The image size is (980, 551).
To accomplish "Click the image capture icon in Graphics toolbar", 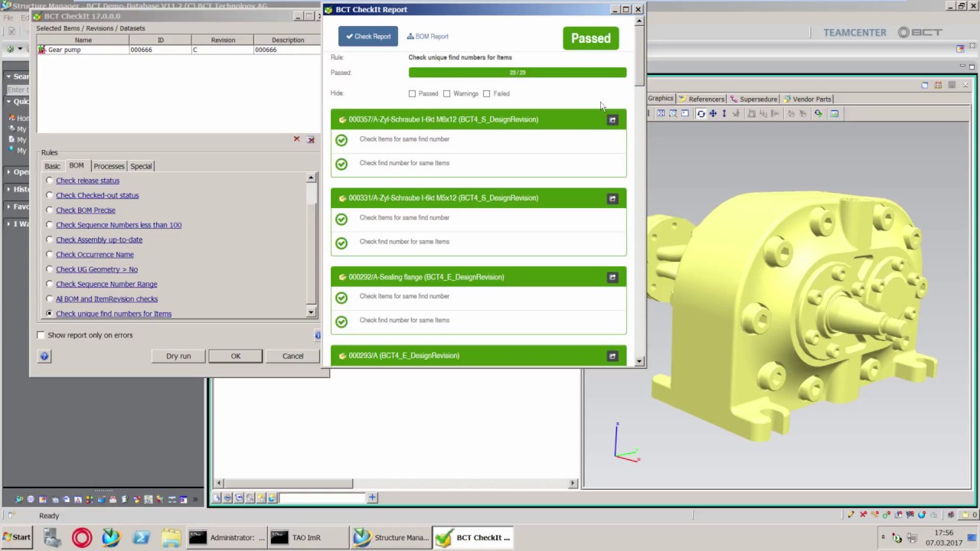I will click(835, 114).
